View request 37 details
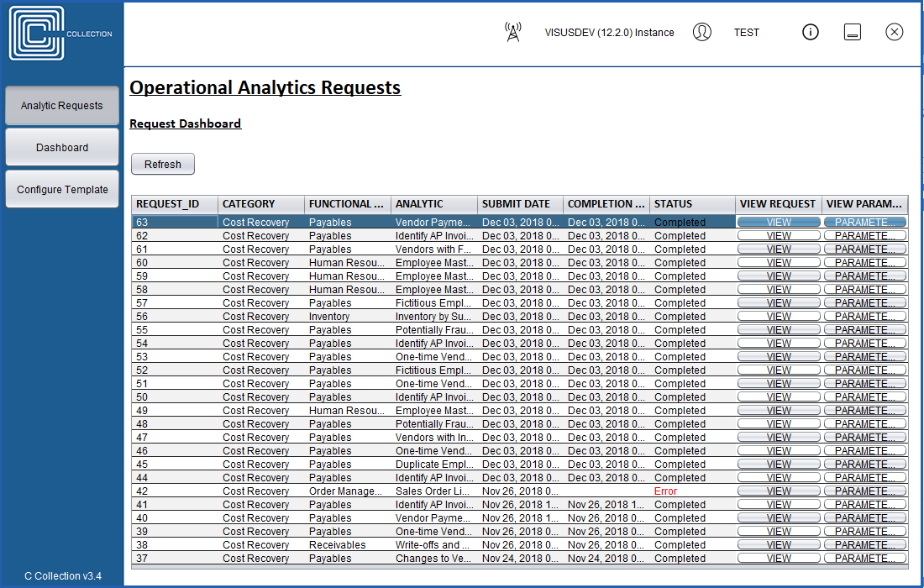 pyautogui.click(x=779, y=559)
